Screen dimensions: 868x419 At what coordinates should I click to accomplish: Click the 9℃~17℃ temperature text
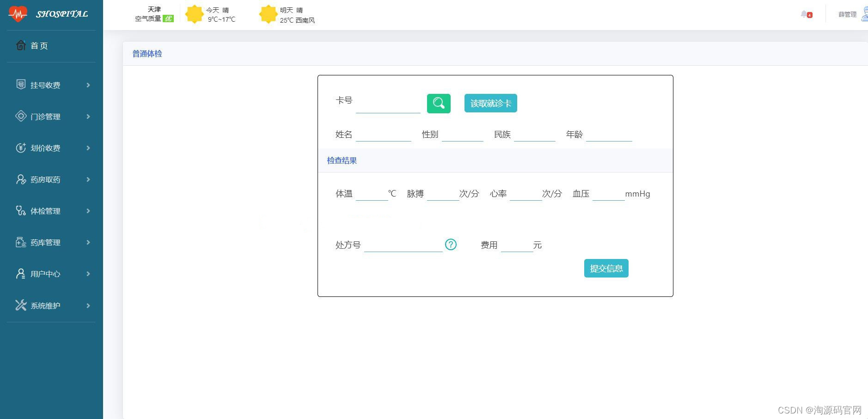(221, 19)
